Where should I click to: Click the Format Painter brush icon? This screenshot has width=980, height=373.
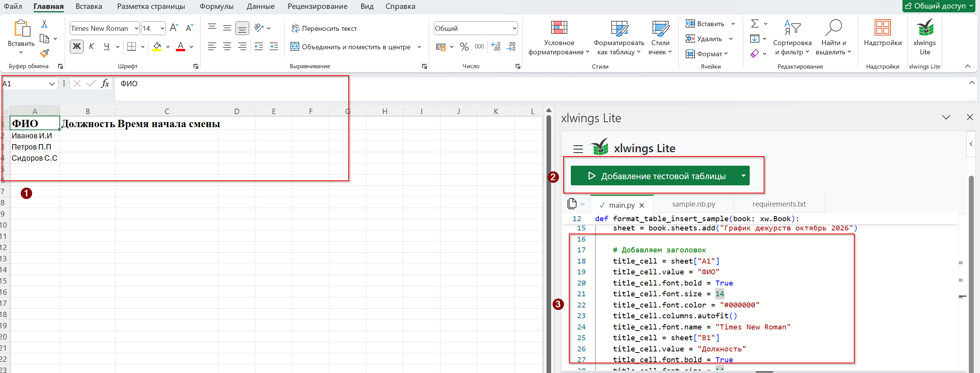tap(44, 53)
